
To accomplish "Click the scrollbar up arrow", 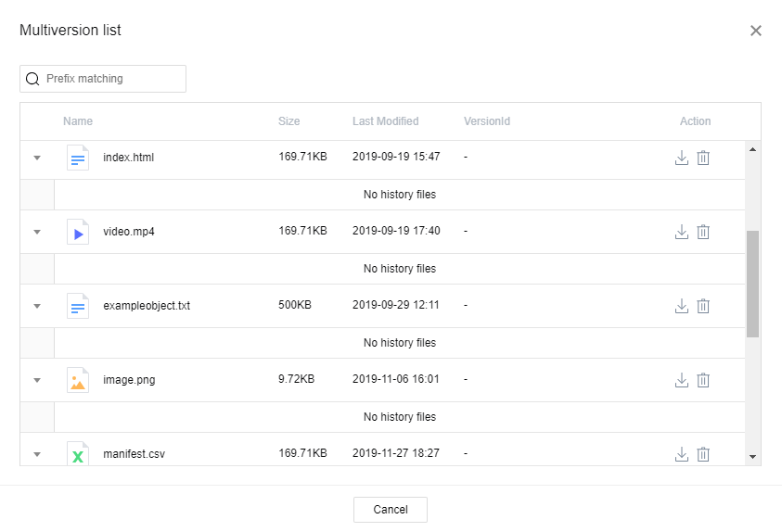I will click(x=752, y=149).
